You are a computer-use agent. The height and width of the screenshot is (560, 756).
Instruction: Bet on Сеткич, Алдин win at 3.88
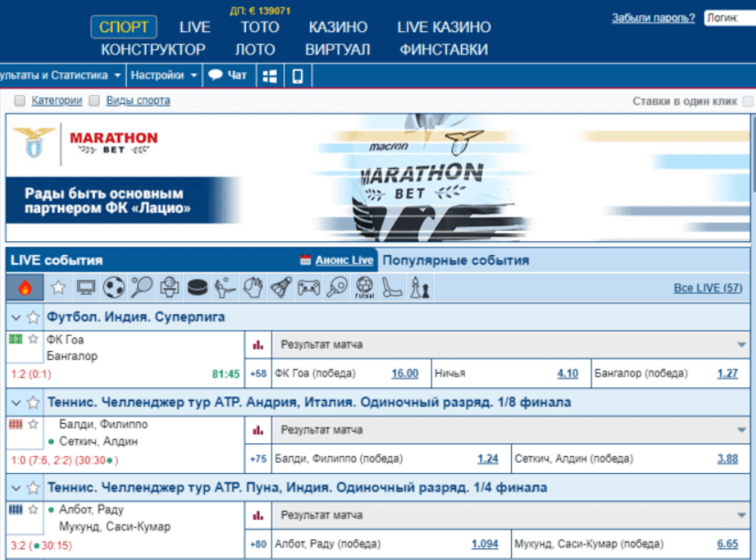pos(727,459)
